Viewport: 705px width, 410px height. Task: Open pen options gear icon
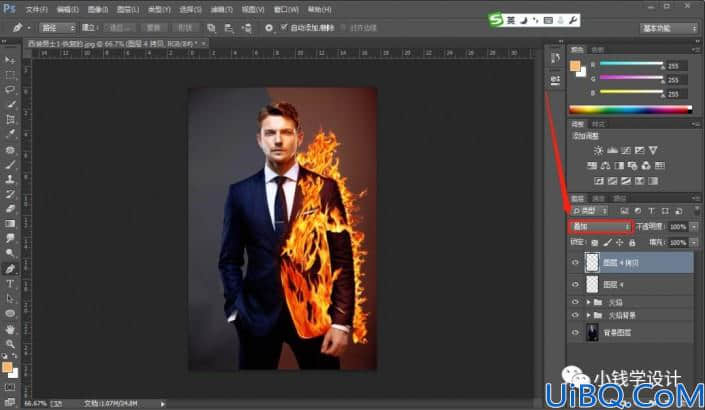(269, 28)
